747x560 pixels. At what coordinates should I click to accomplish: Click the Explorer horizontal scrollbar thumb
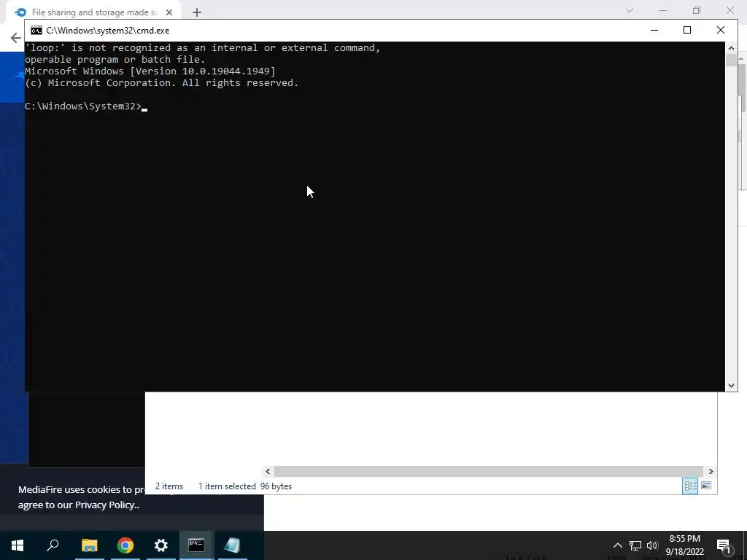point(489,472)
